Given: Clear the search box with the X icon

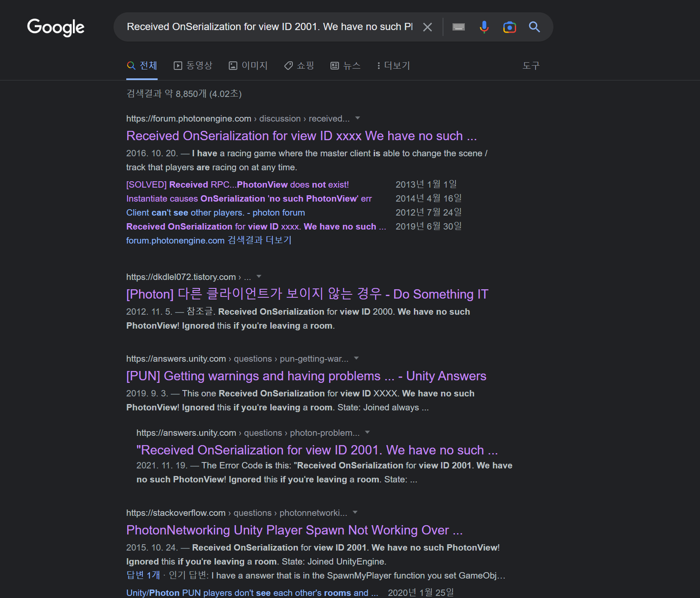Looking at the screenshot, I should (428, 27).
